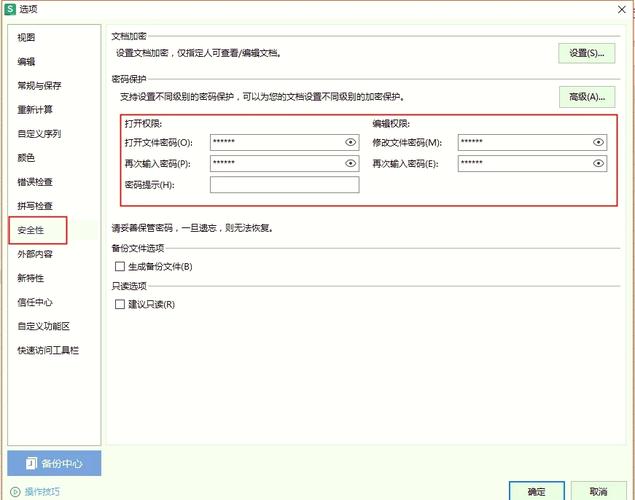The width and height of the screenshot is (635, 500).
Task: Enable the 生成备份文件(B) checkbox
Action: 120,266
